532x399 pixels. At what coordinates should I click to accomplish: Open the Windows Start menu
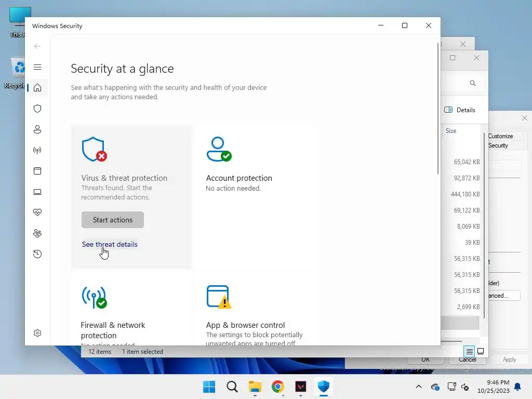(209, 387)
